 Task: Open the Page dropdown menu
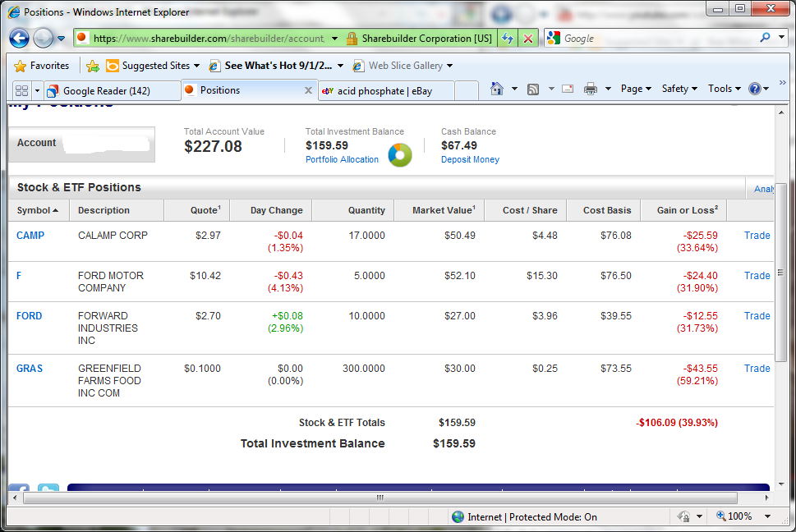[x=636, y=89]
